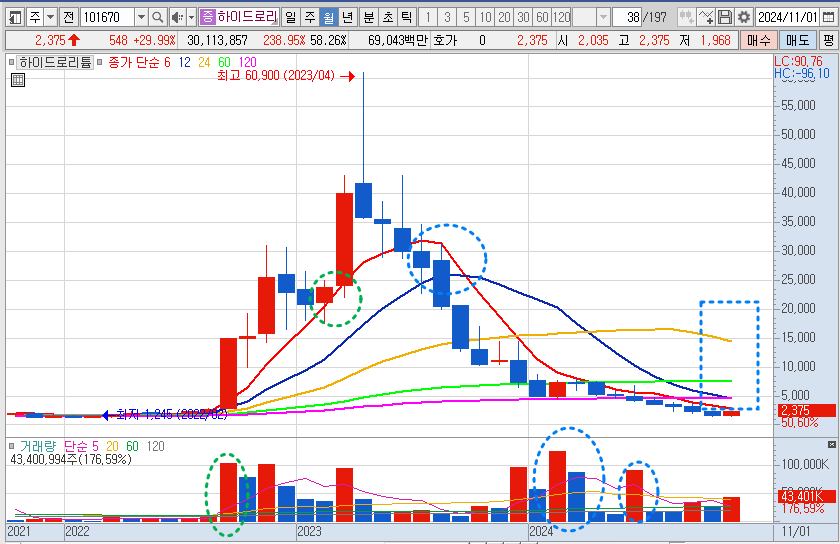Viewport: 840px width, 544px height.
Task: Open the speaker options dropdown arrow
Action: click(x=191, y=17)
